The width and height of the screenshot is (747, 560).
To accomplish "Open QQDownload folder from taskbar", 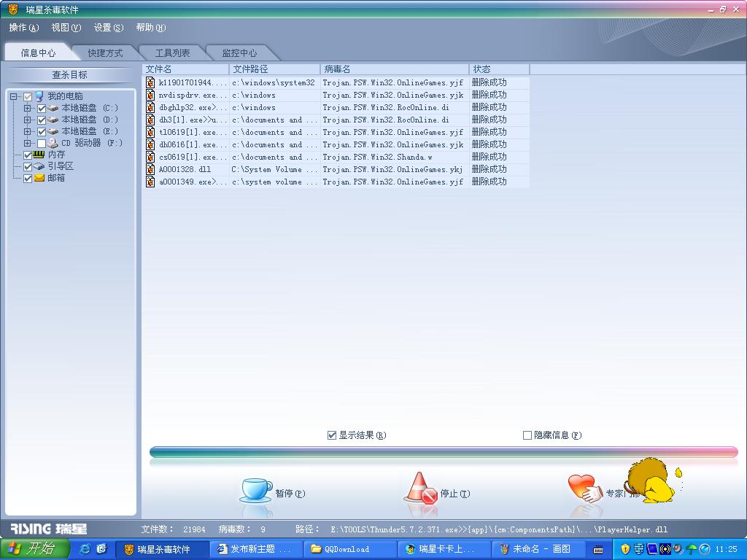I will point(350,549).
